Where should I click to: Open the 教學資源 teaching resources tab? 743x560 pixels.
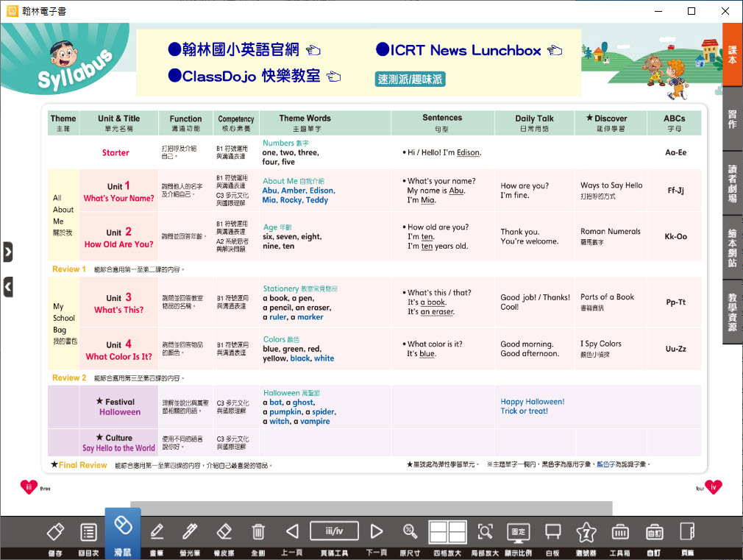click(x=732, y=312)
